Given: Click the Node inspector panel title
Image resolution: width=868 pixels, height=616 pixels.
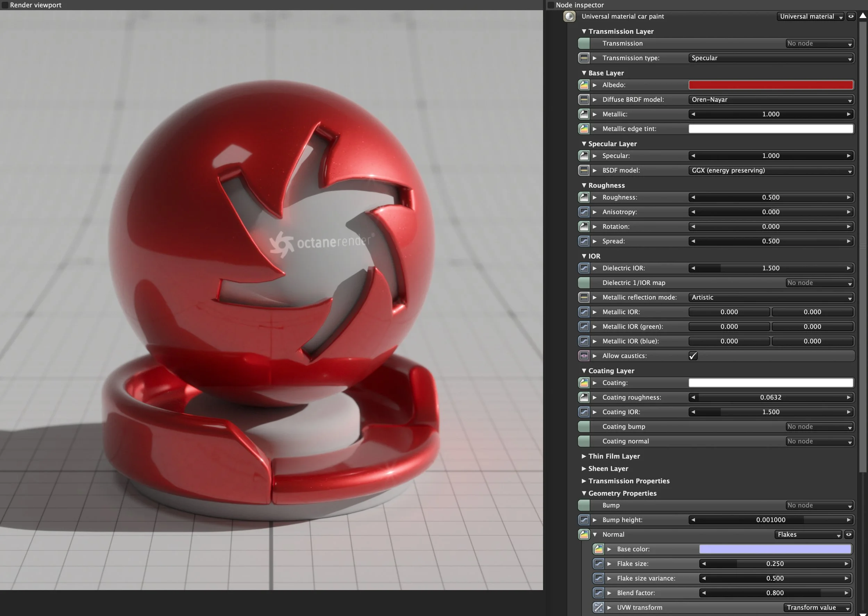Looking at the screenshot, I should tap(579, 5).
